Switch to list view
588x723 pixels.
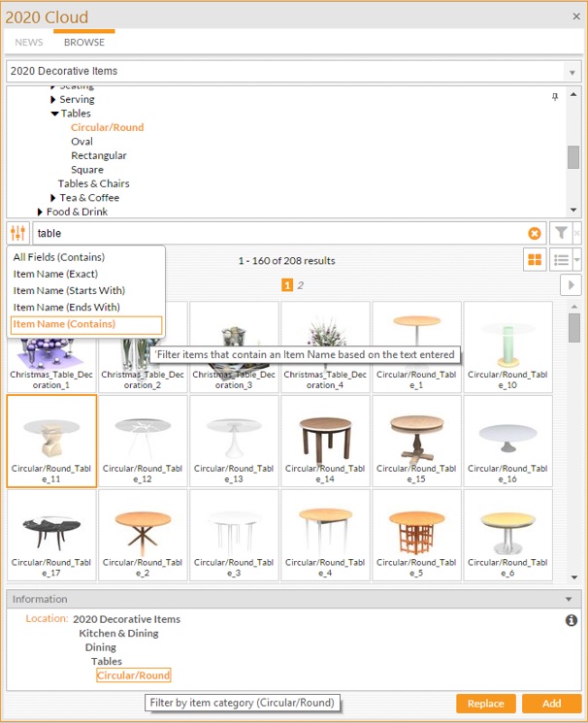[x=561, y=260]
